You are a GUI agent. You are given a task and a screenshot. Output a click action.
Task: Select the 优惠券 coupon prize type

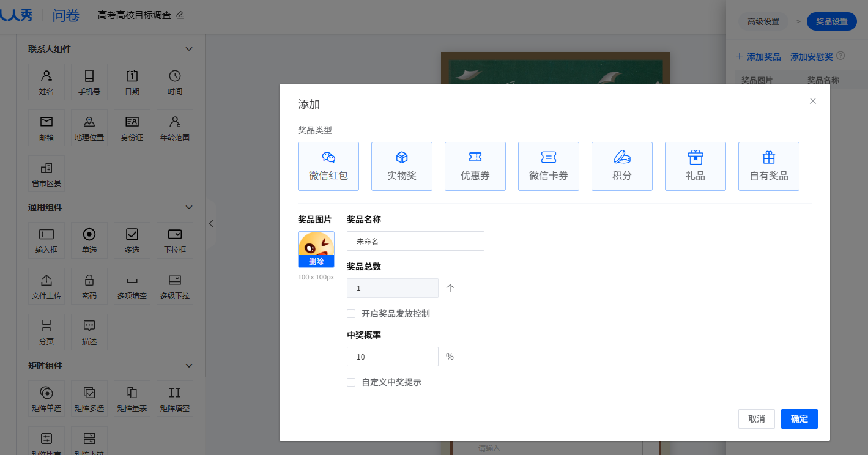pos(475,166)
